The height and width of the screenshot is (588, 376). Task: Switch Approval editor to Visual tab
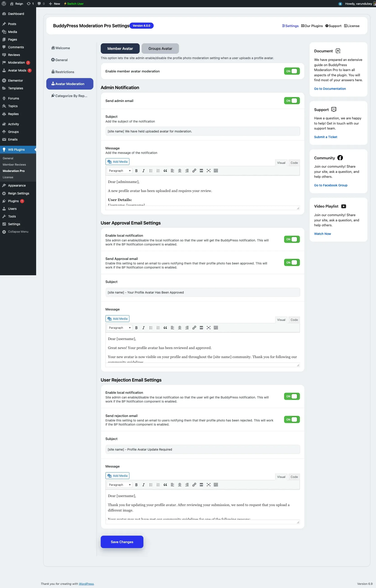point(281,320)
